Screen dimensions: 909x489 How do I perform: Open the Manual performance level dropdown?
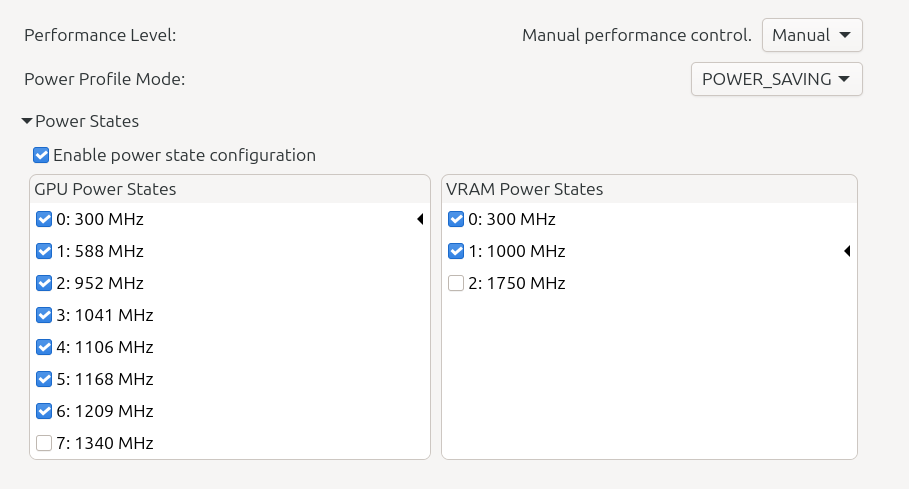pos(812,35)
